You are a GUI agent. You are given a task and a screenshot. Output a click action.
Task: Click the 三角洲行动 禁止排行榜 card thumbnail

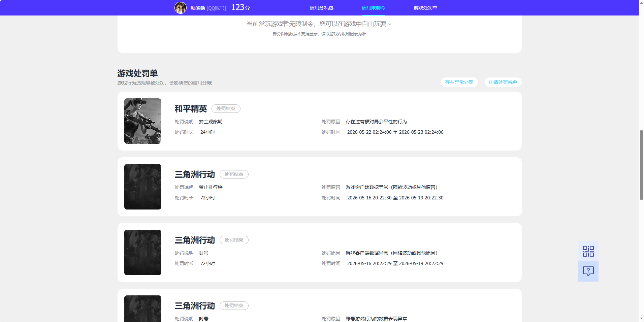pos(143,187)
